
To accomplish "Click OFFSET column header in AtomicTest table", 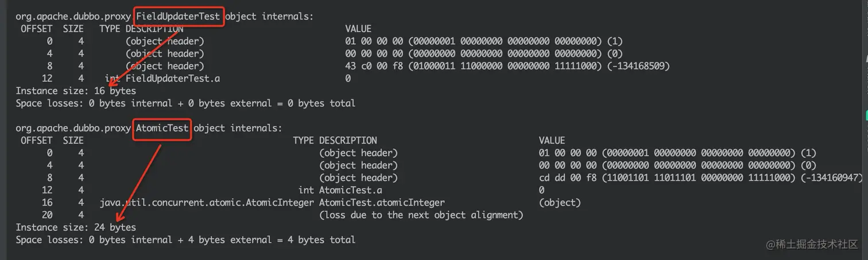I will [37, 140].
